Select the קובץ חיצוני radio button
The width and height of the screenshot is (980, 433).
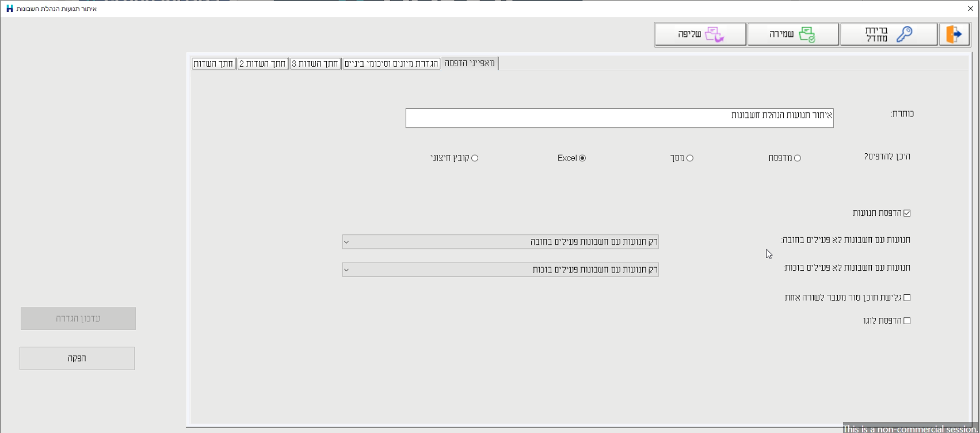point(475,158)
